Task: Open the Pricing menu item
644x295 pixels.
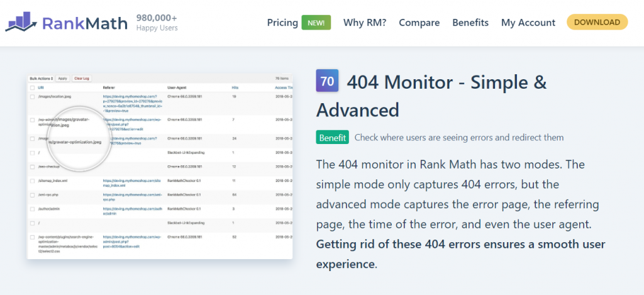Action: click(282, 23)
